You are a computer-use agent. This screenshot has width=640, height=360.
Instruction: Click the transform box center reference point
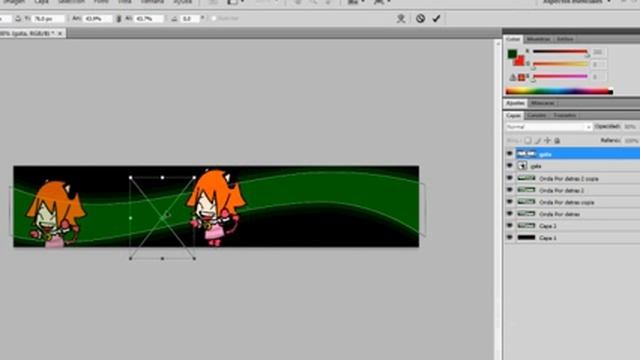tap(162, 218)
